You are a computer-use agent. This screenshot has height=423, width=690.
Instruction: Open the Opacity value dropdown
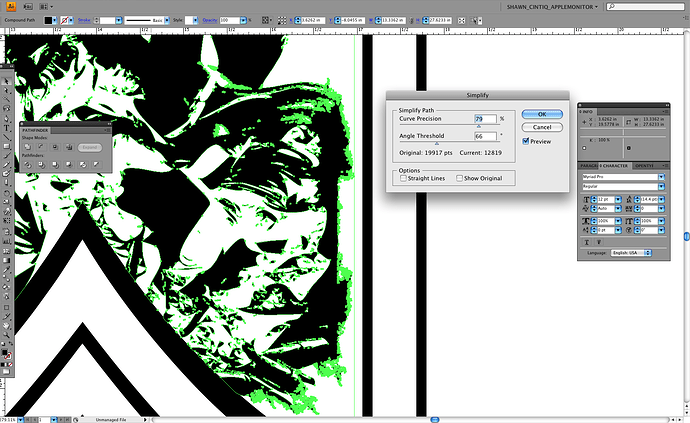[x=243, y=20]
